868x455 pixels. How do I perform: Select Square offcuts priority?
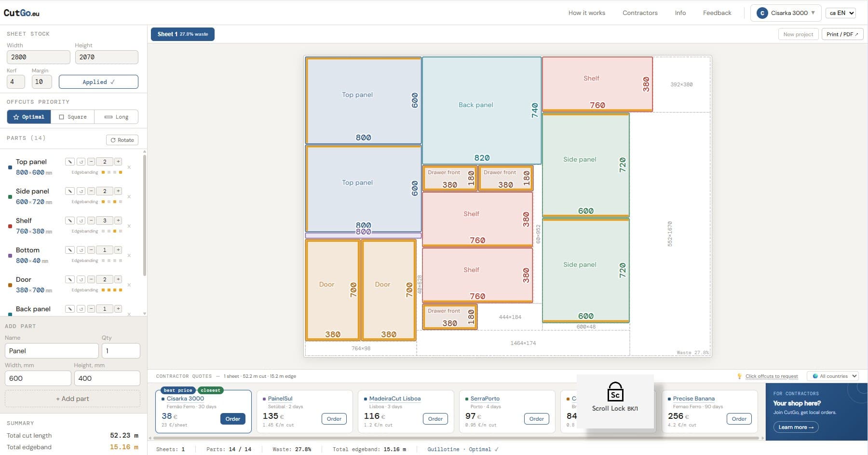click(73, 117)
